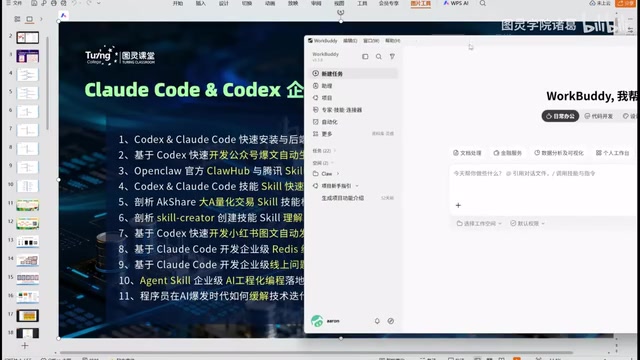Screen dimensions: 640x360
Task: Open notifications bell in WorkBuddy
Action: tap(377, 321)
